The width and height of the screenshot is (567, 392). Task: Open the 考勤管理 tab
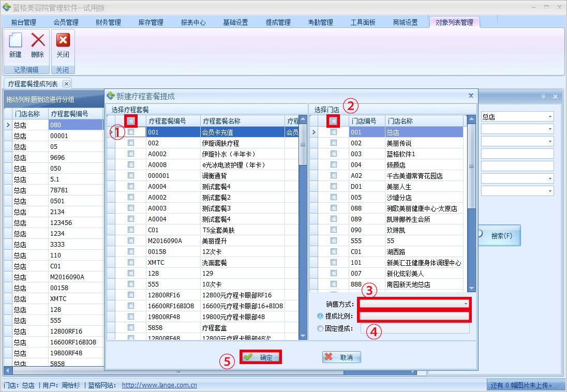(320, 22)
